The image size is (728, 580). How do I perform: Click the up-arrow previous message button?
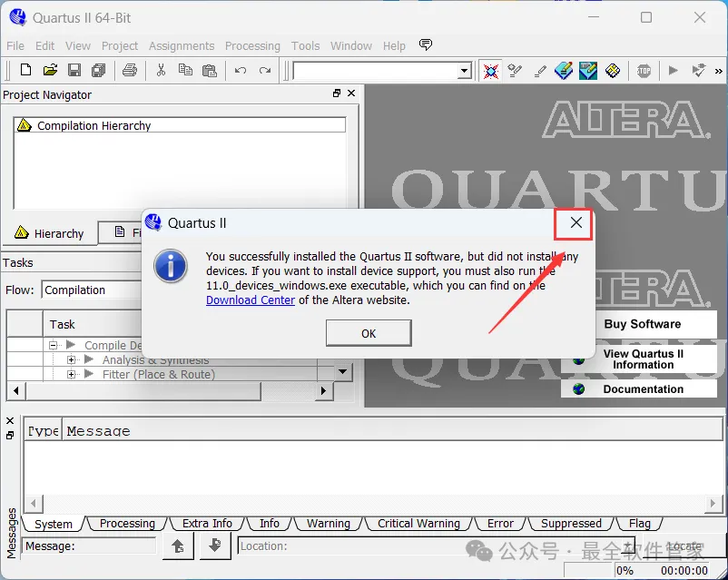point(178,546)
